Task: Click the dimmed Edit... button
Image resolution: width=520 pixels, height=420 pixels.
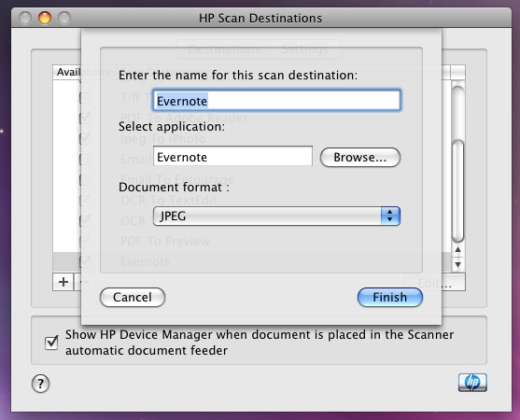Action: (x=435, y=283)
